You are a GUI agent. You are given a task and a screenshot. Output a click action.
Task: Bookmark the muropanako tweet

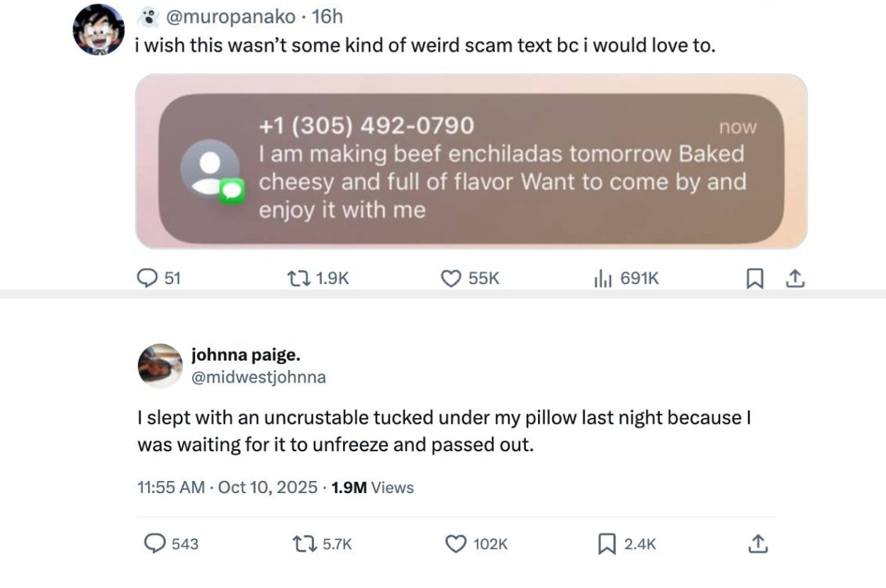coord(754,279)
